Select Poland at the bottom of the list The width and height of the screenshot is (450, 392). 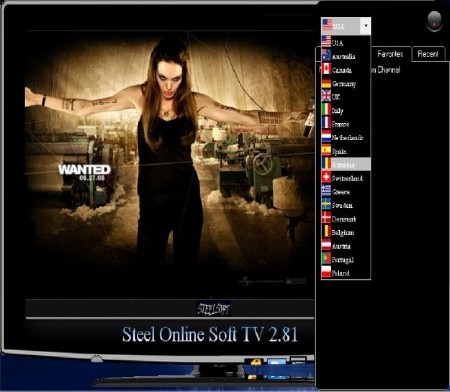click(x=346, y=273)
